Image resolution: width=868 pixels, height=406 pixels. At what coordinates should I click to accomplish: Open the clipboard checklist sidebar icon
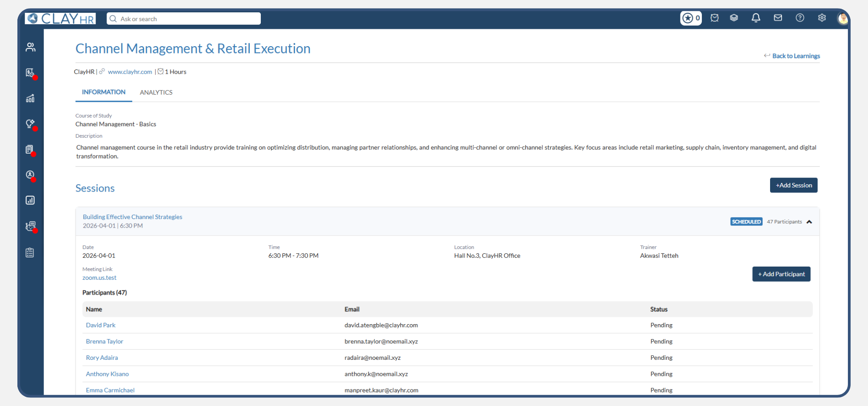coord(30,252)
